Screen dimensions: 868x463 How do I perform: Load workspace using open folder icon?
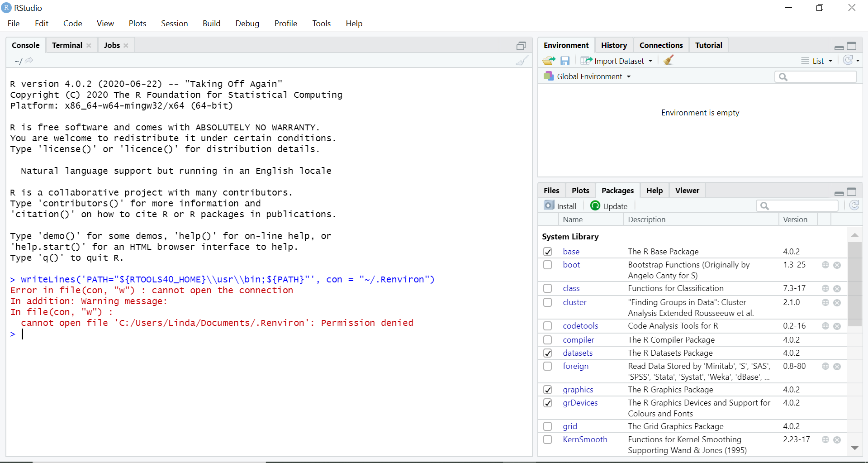(x=549, y=61)
